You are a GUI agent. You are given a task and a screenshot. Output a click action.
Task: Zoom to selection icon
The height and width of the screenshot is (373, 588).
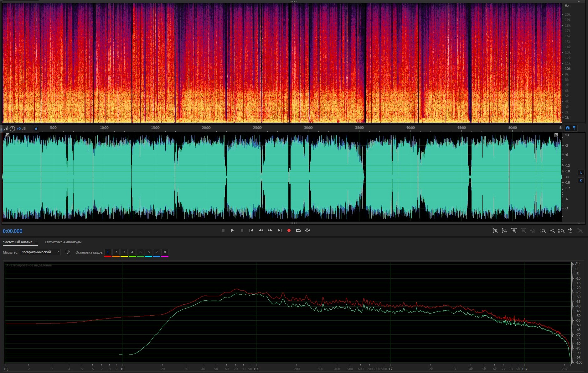pos(561,231)
